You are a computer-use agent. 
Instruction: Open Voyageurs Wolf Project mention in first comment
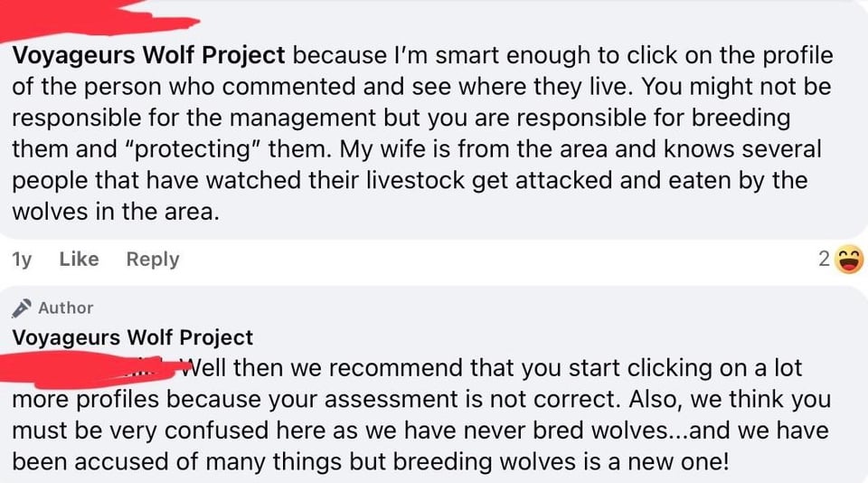[149, 56]
